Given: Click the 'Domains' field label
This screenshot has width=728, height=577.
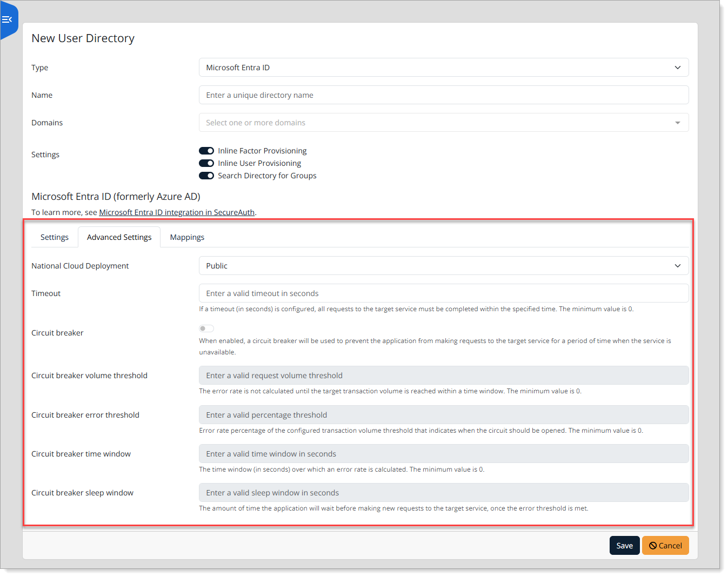Looking at the screenshot, I should 47,123.
